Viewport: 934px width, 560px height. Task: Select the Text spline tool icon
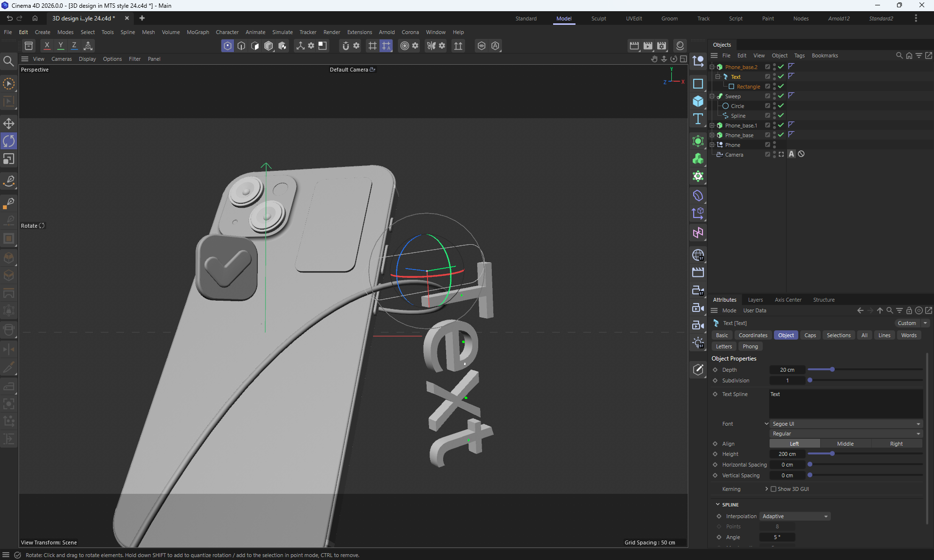(698, 119)
